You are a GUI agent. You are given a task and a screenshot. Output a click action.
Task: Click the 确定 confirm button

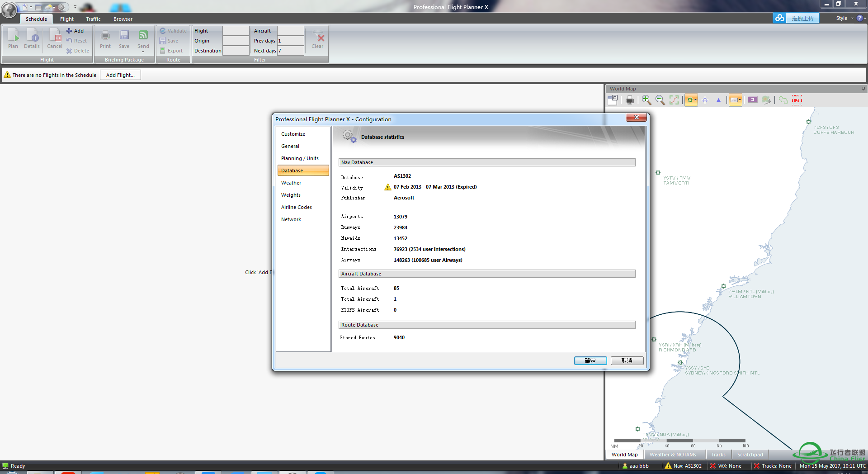click(590, 360)
